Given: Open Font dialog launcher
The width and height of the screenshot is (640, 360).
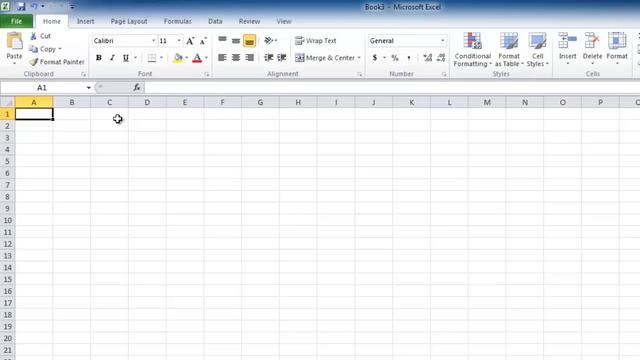Looking at the screenshot, I should click(207, 74).
